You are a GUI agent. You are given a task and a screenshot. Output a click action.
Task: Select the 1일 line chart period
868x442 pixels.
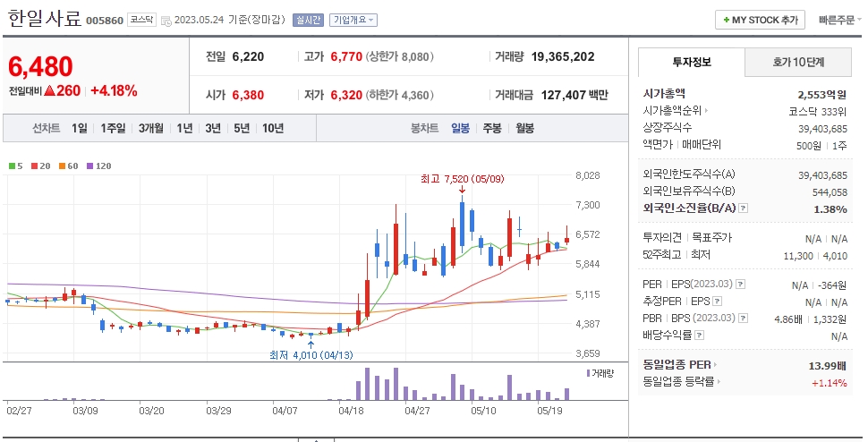tap(79, 128)
